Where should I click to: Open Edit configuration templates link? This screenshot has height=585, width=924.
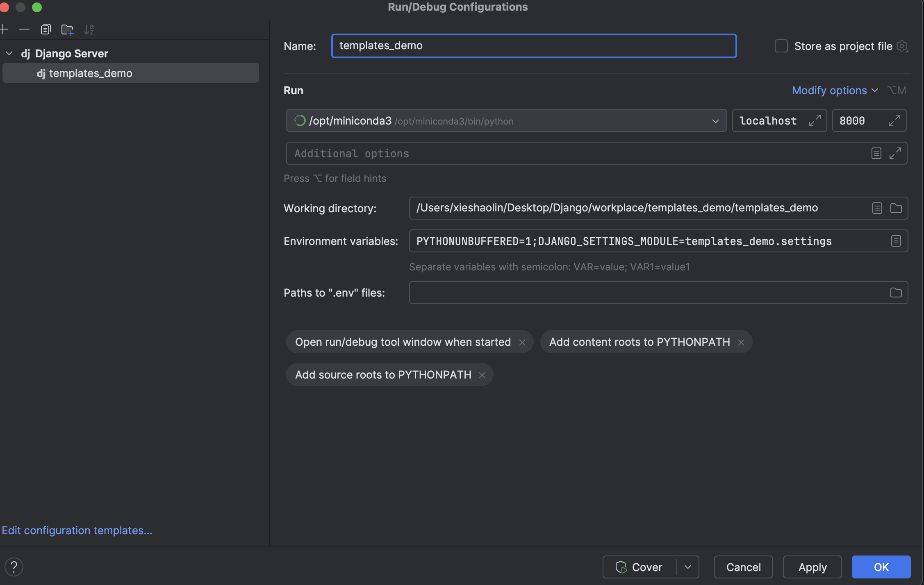(x=77, y=531)
